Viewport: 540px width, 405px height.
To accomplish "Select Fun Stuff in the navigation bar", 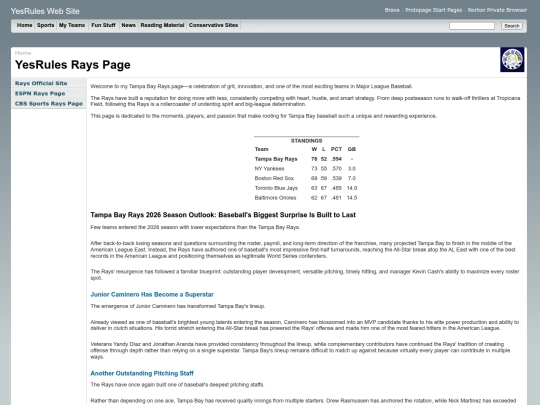I will click(103, 25).
